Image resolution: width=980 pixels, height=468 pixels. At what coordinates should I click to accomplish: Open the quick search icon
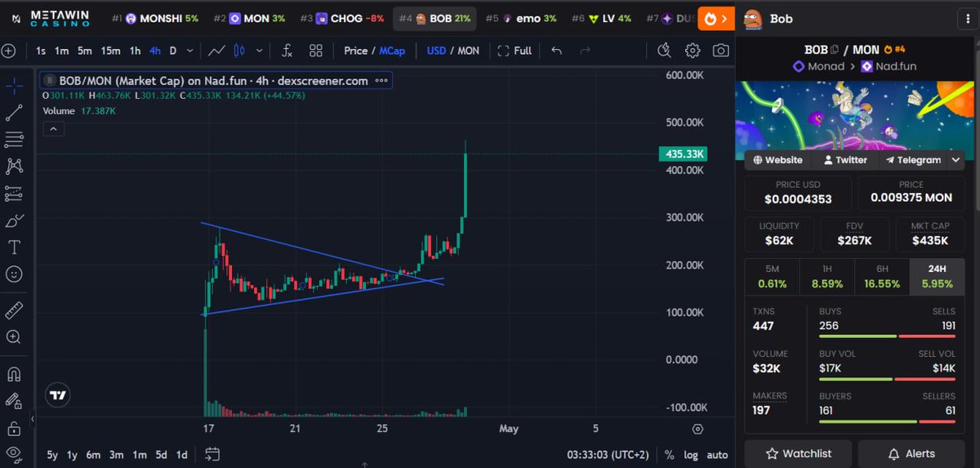tap(664, 51)
